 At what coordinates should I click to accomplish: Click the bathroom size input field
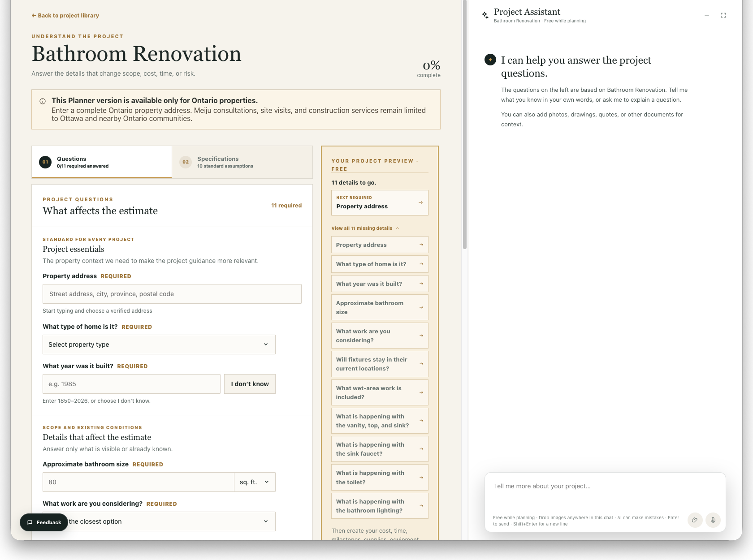pos(138,482)
